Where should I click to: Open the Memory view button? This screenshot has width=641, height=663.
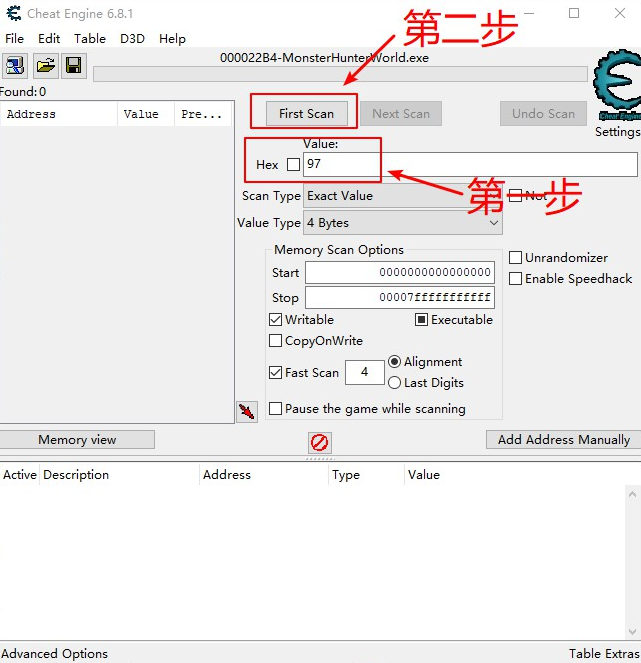click(x=77, y=440)
